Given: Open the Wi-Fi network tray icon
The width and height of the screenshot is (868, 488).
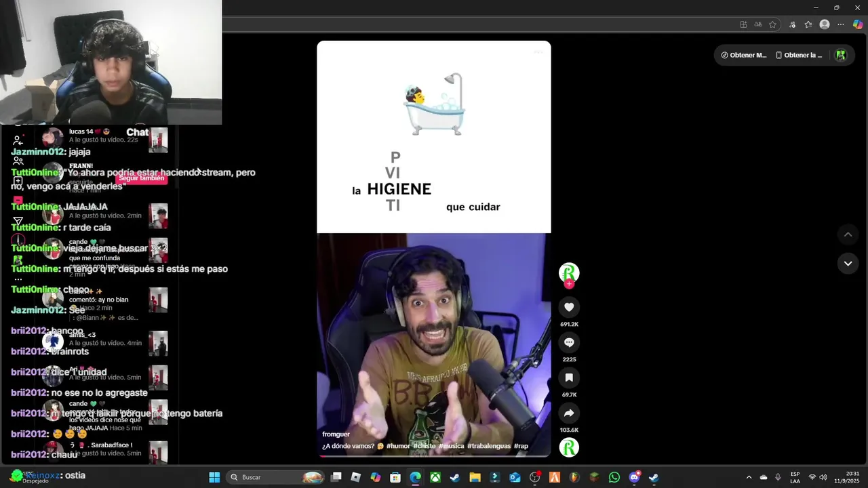Looking at the screenshot, I should click(x=812, y=477).
